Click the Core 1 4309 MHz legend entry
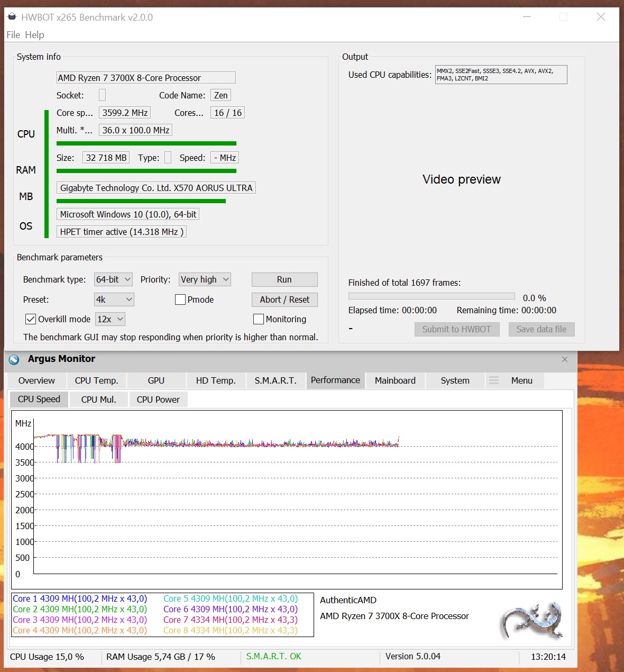Image resolution: width=624 pixels, height=672 pixels. [80, 598]
